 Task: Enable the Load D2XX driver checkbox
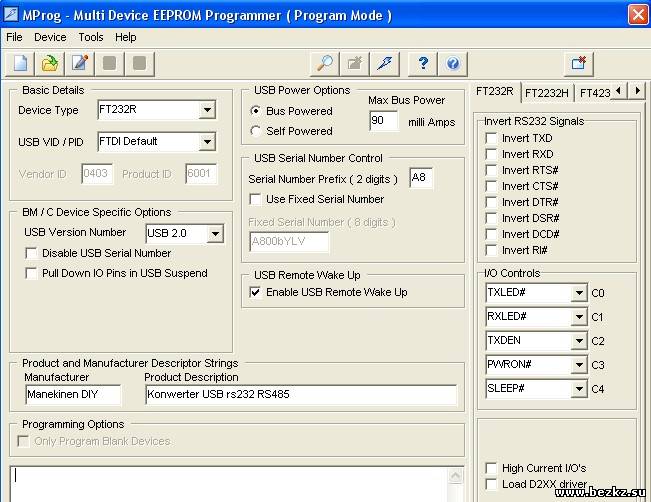coord(491,484)
